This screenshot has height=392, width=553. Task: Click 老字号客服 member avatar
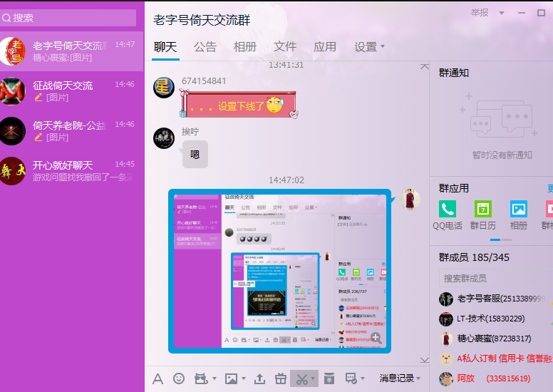[x=446, y=299]
